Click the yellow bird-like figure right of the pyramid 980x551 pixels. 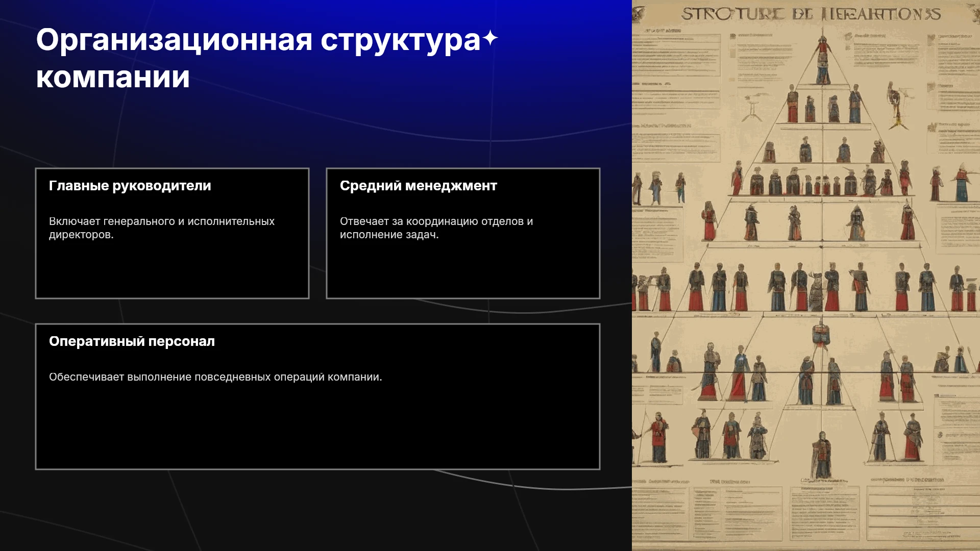(x=896, y=106)
